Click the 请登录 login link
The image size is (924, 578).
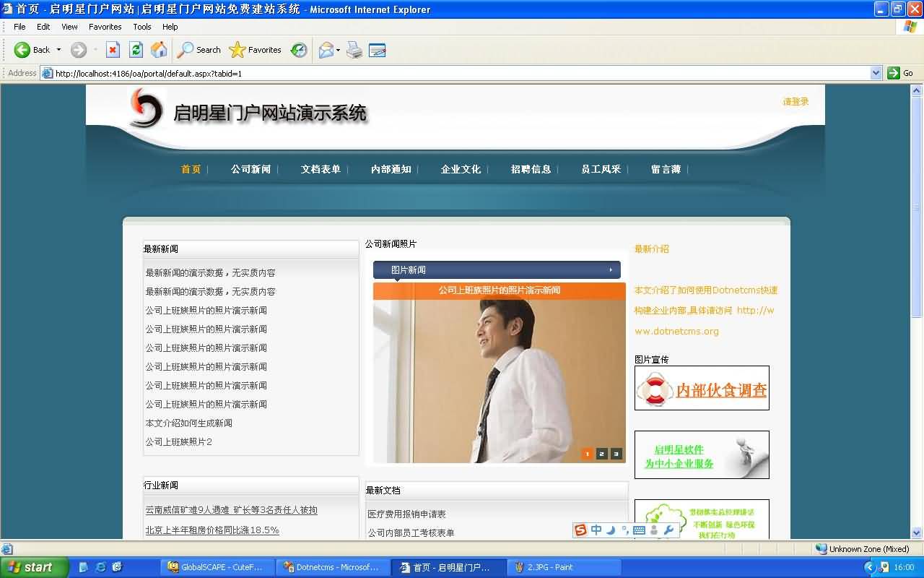[796, 102]
